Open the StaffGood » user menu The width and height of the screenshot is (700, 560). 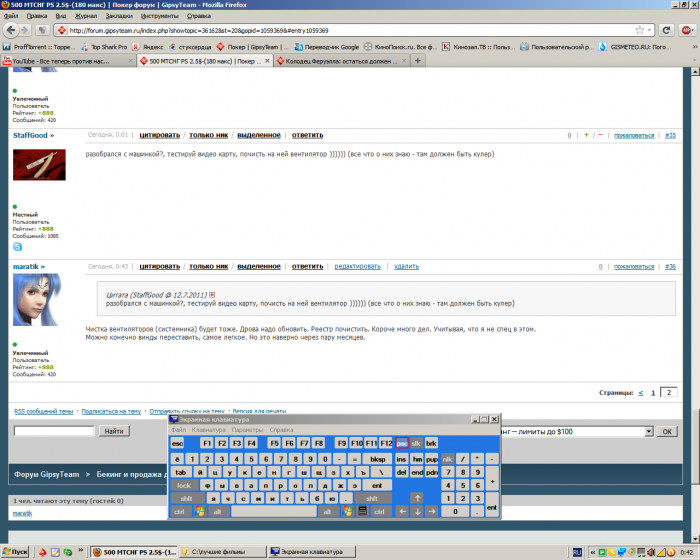pos(33,135)
